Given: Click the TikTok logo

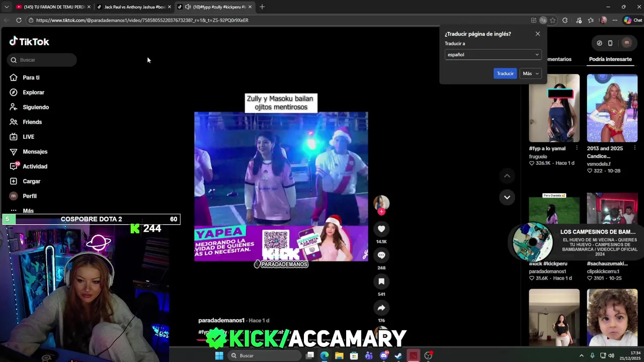Looking at the screenshot, I should [x=29, y=42].
